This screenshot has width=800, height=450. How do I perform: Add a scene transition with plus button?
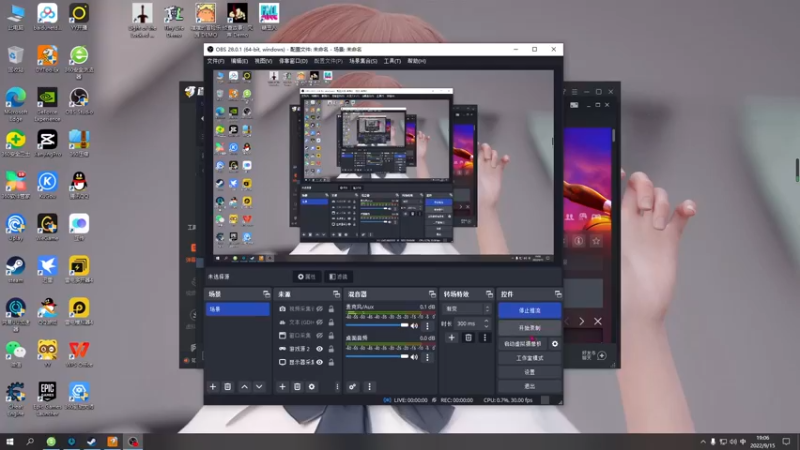pos(452,338)
